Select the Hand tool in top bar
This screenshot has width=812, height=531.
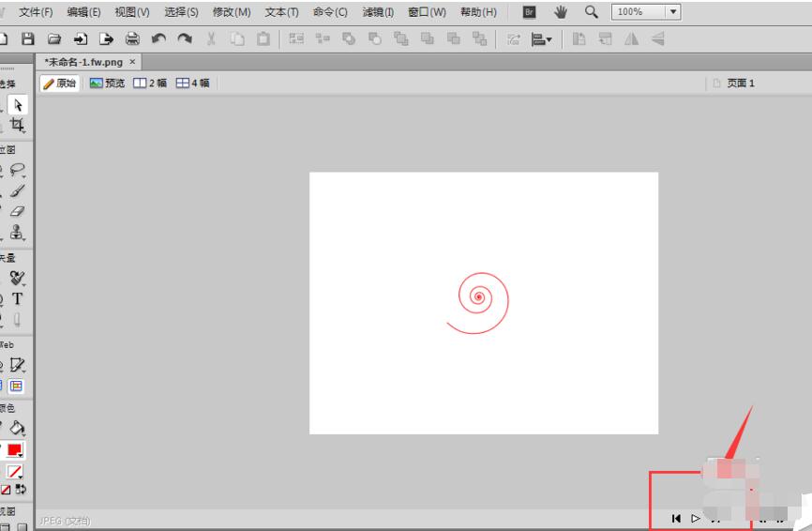coord(562,12)
